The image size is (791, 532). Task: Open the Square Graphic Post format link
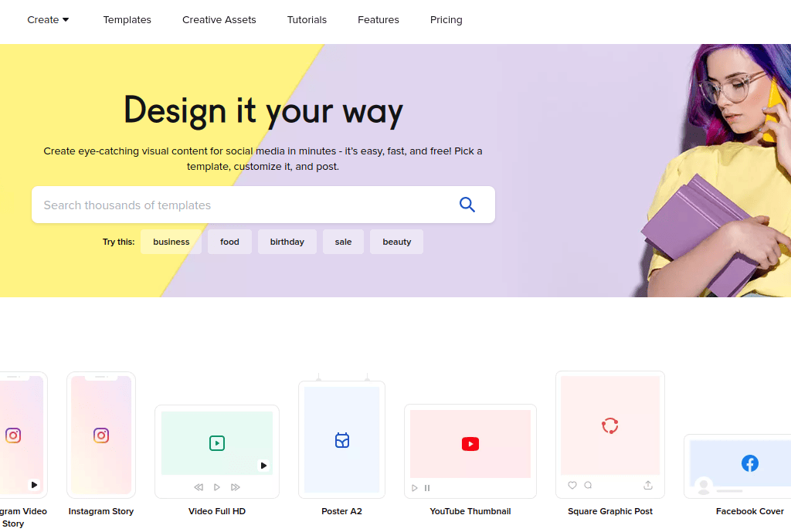pos(610,511)
